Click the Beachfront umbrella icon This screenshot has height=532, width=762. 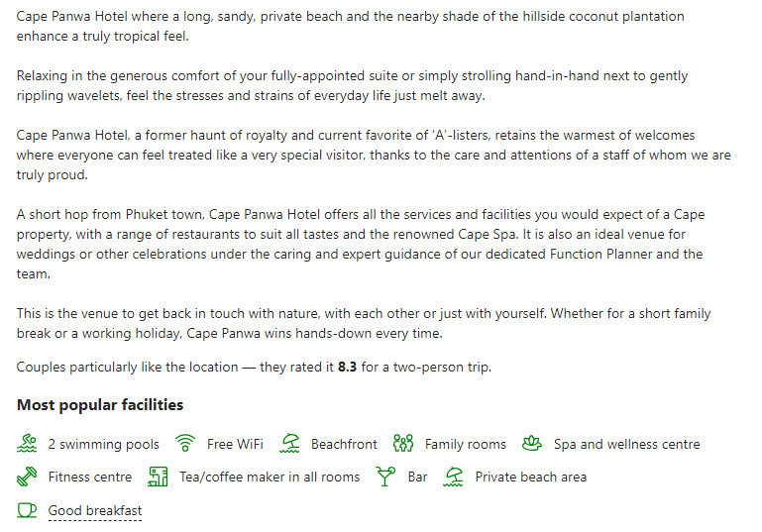(x=289, y=443)
